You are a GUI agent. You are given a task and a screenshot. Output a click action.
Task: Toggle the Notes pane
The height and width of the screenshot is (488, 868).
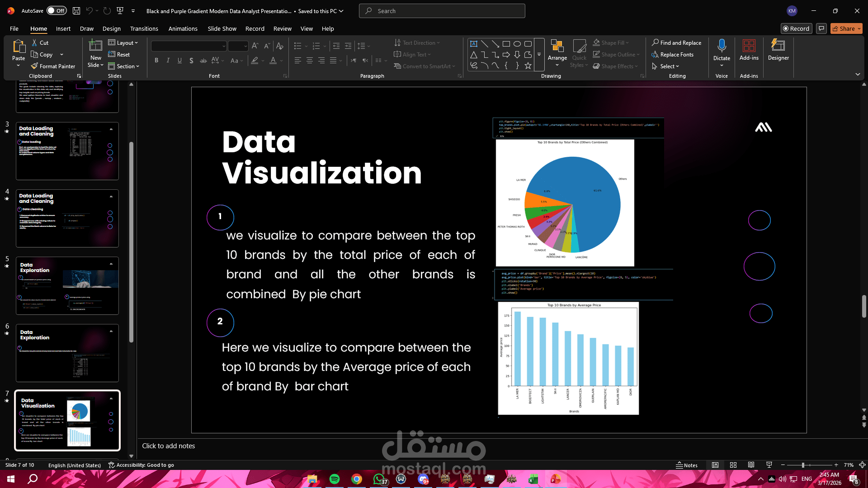click(x=687, y=465)
